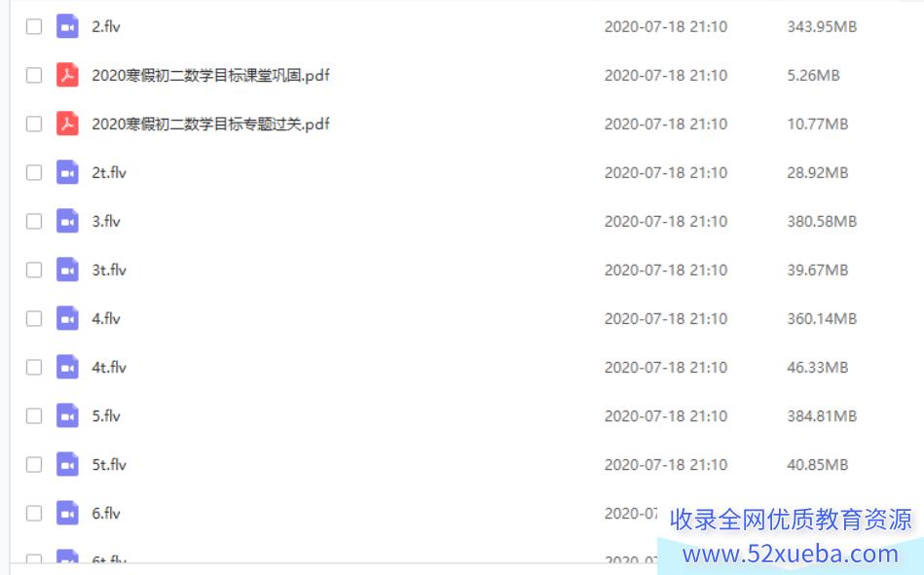Screen dimensions: 924x575
Task: Open the 5t.flv video file
Action: [x=109, y=465]
